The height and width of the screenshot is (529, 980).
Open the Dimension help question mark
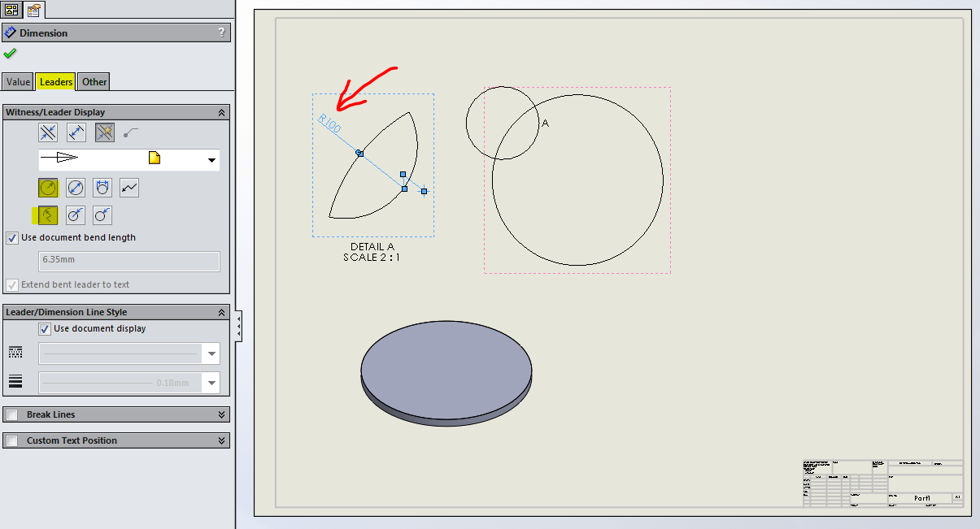tap(221, 33)
